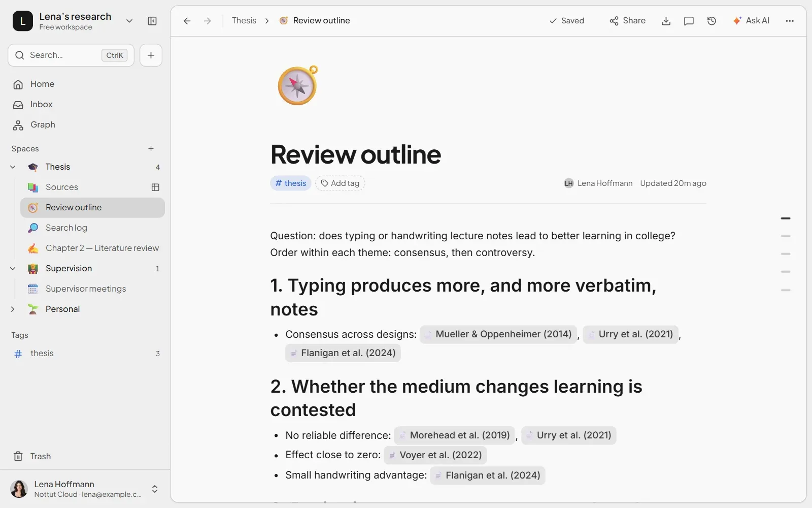Open comments panel icon
This screenshot has width=812, height=508.
point(689,21)
